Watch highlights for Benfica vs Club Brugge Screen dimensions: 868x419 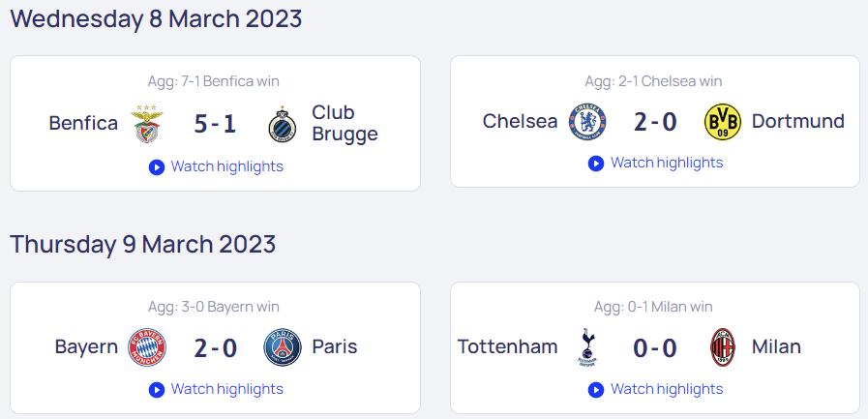(216, 166)
